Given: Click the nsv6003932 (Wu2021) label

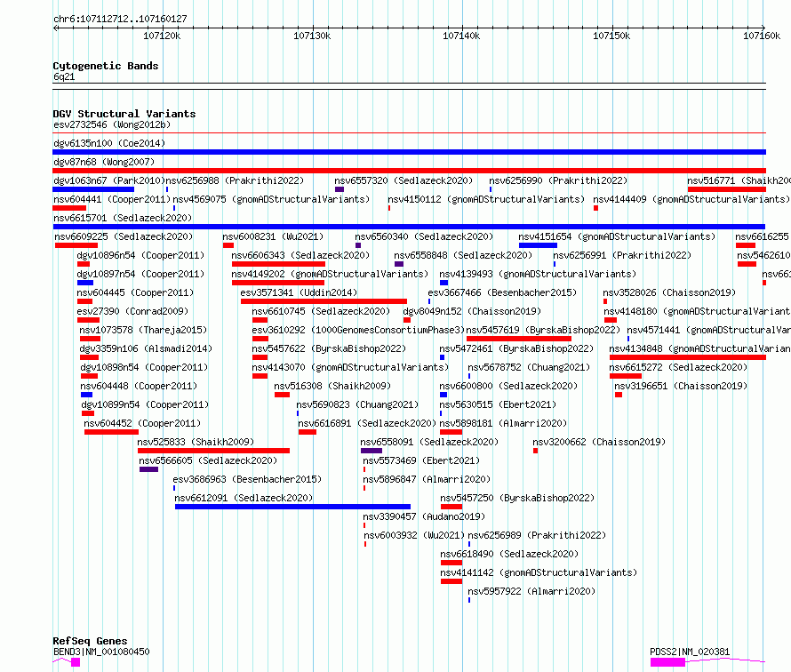Looking at the screenshot, I should pyautogui.click(x=414, y=535).
